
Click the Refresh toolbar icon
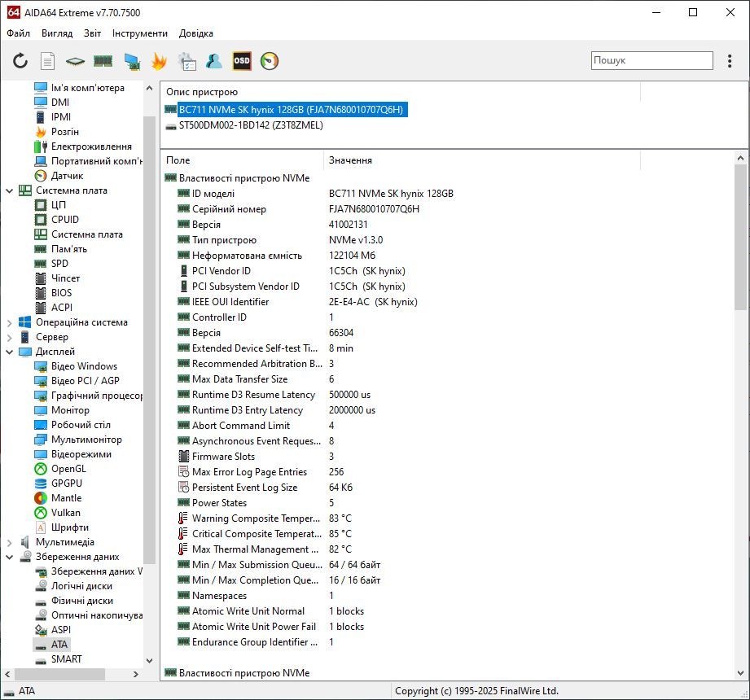click(x=20, y=61)
